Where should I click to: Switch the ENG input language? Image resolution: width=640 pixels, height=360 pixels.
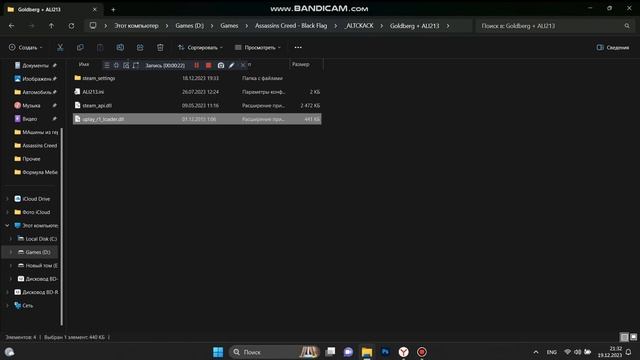(552, 352)
